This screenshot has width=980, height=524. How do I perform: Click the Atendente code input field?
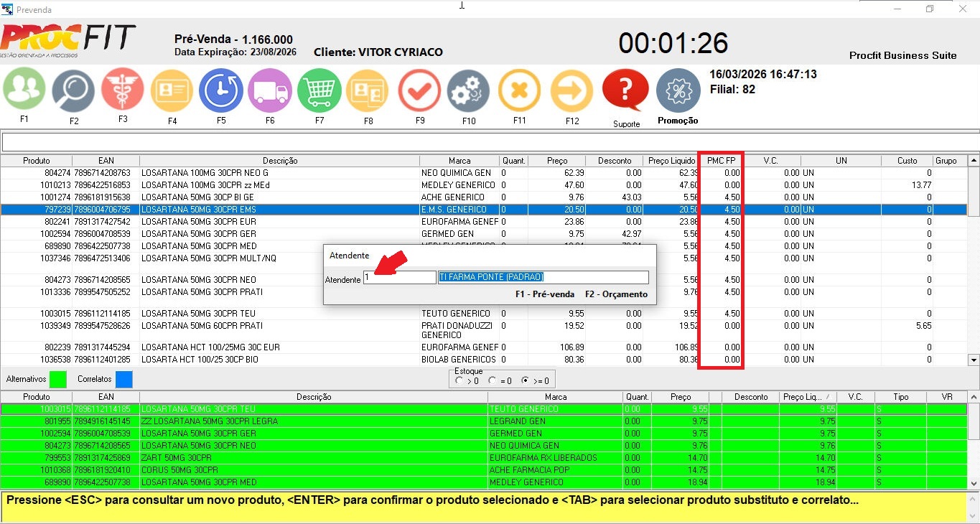click(399, 278)
